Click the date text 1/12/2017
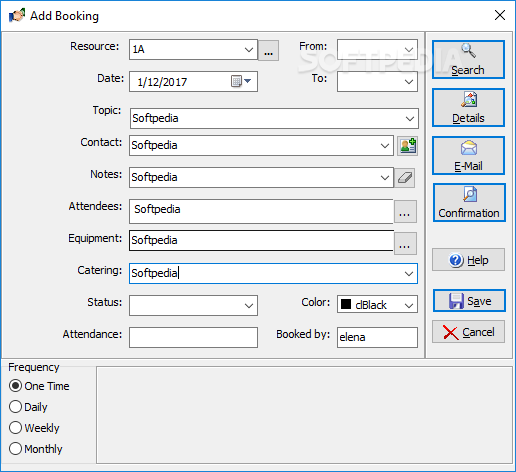 (x=162, y=82)
